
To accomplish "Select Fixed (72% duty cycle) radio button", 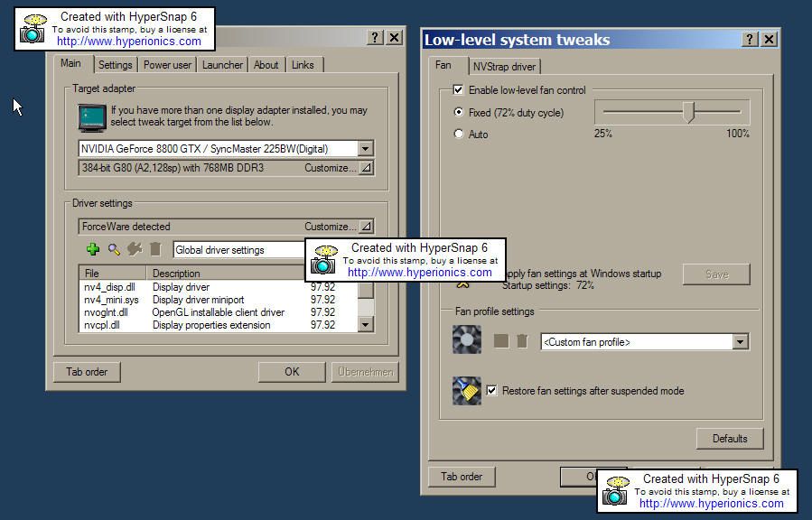I will (x=458, y=112).
